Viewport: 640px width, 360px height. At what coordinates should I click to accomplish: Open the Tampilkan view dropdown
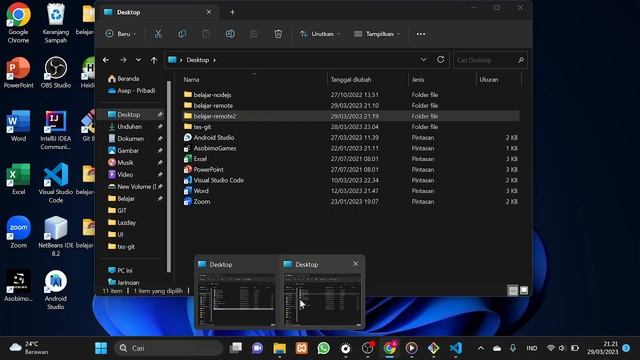click(x=377, y=34)
